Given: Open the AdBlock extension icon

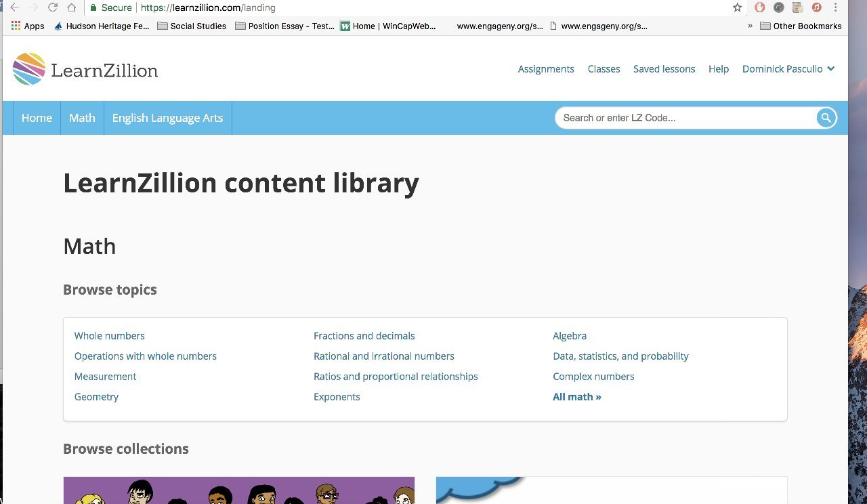Looking at the screenshot, I should (759, 7).
